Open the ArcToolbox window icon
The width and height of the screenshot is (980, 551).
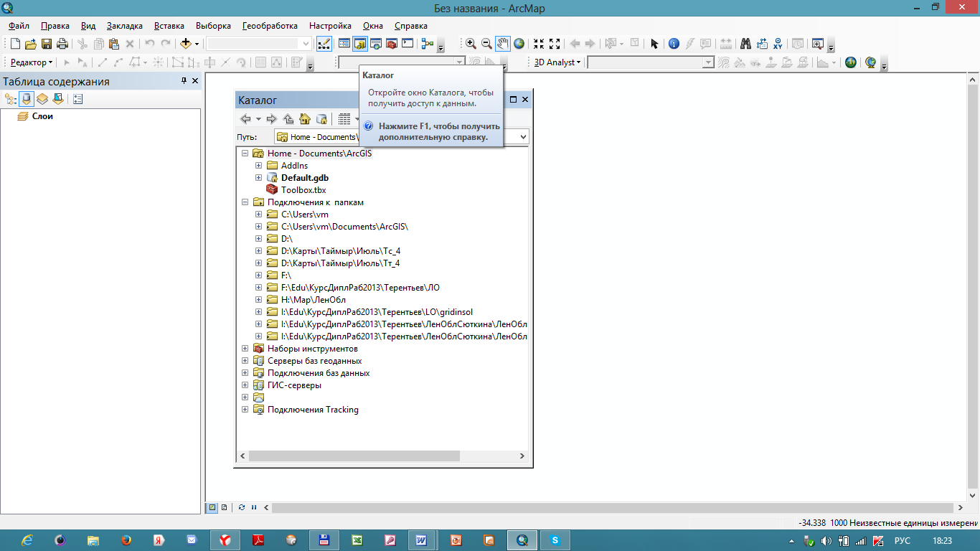(x=392, y=44)
